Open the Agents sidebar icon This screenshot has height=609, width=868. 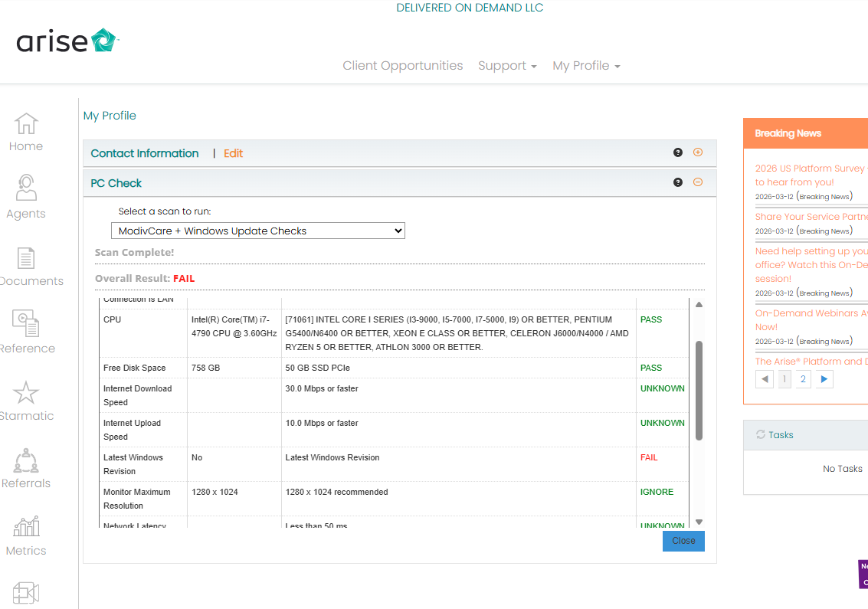26,187
